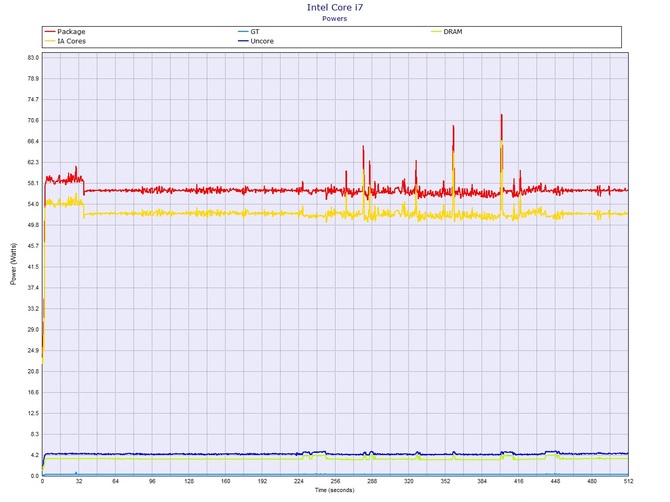The image size is (670, 502).
Task: Click the 128 x-axis tick label
Action: pyautogui.click(x=189, y=481)
